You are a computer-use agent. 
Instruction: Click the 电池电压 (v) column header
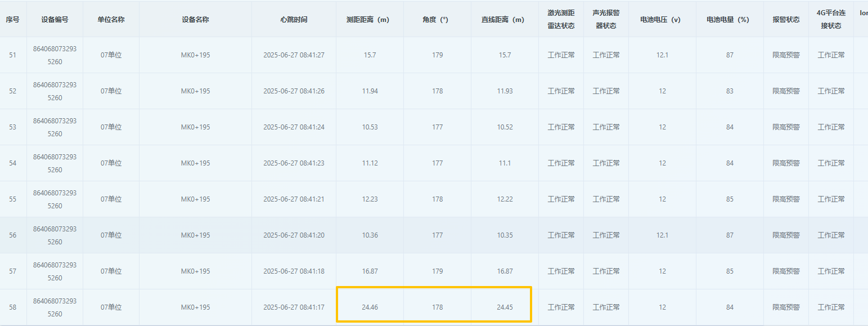point(662,19)
